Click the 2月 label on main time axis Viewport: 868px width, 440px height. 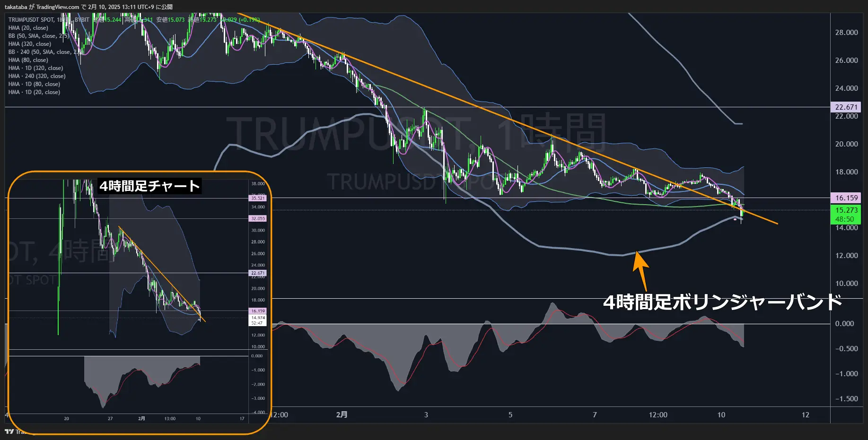pos(342,414)
